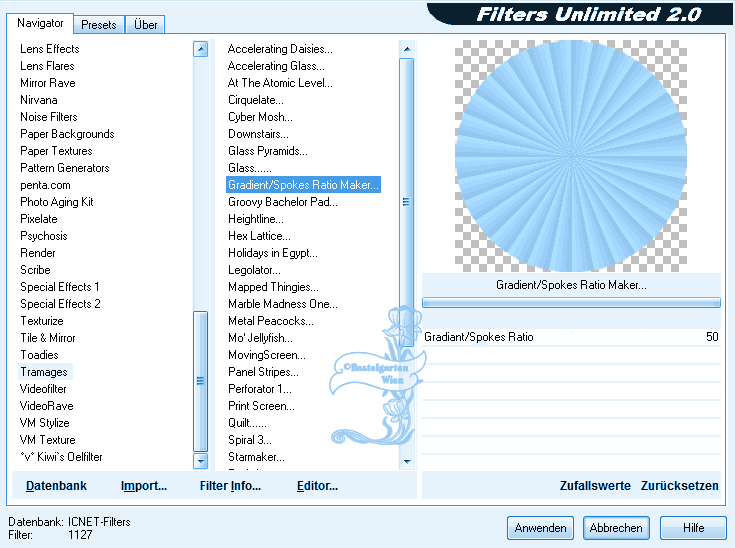Select Print Screen... filter

262,406
